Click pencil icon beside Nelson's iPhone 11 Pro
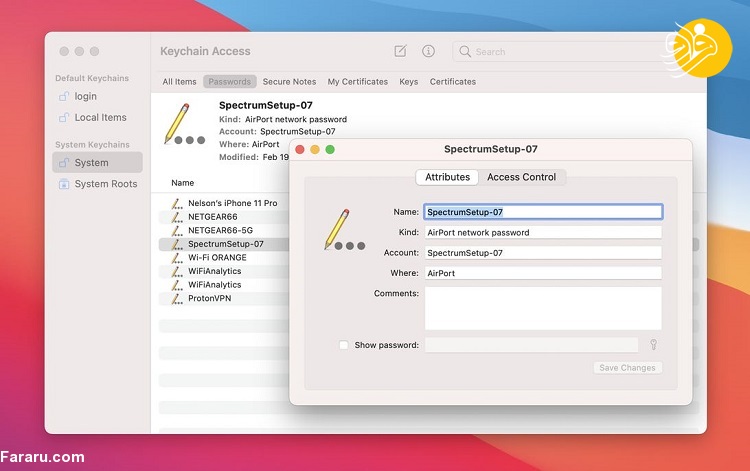This screenshot has width=750, height=471. [x=177, y=204]
